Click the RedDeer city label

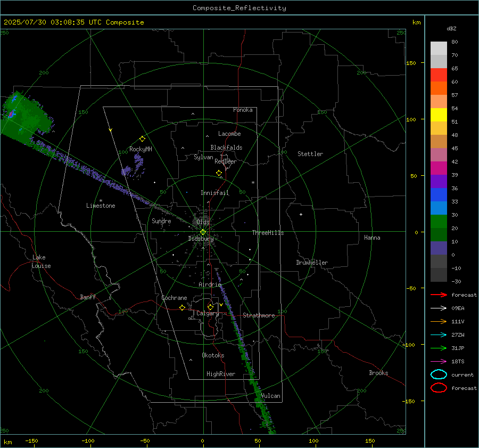pyautogui.click(x=226, y=161)
